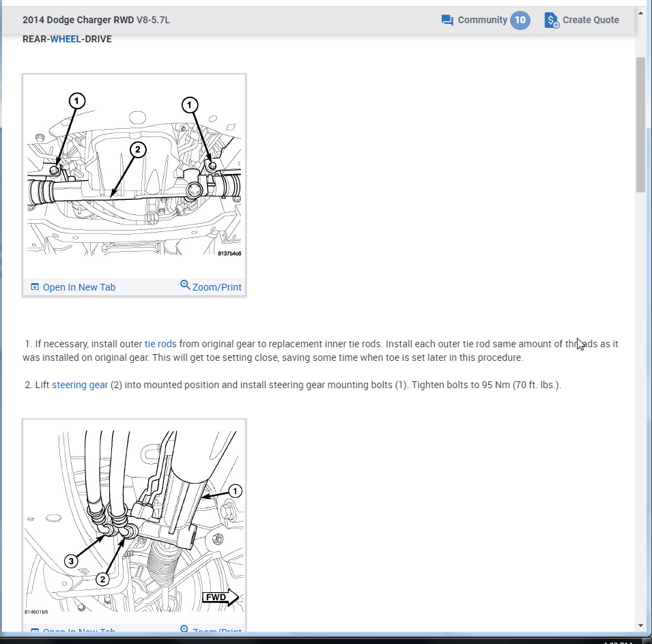Click the vertical scrollbar thumb
This screenshot has height=644, width=652.
tap(641, 125)
